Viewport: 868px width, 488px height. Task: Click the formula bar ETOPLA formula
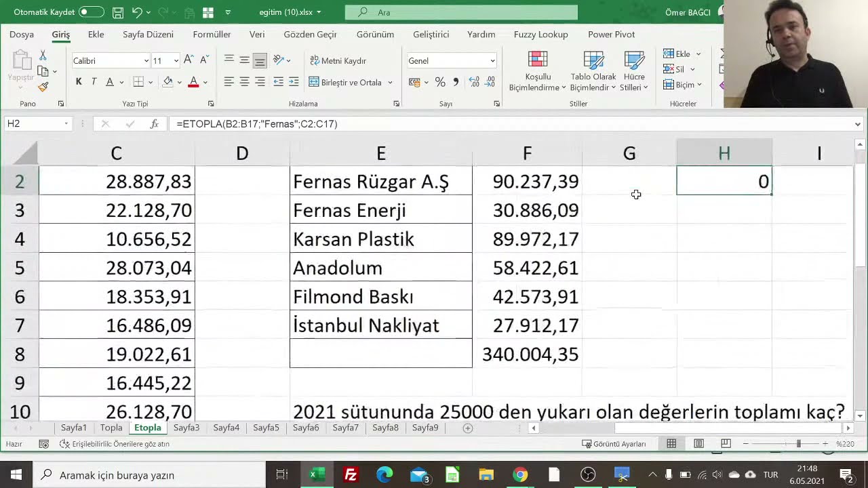[x=257, y=124]
